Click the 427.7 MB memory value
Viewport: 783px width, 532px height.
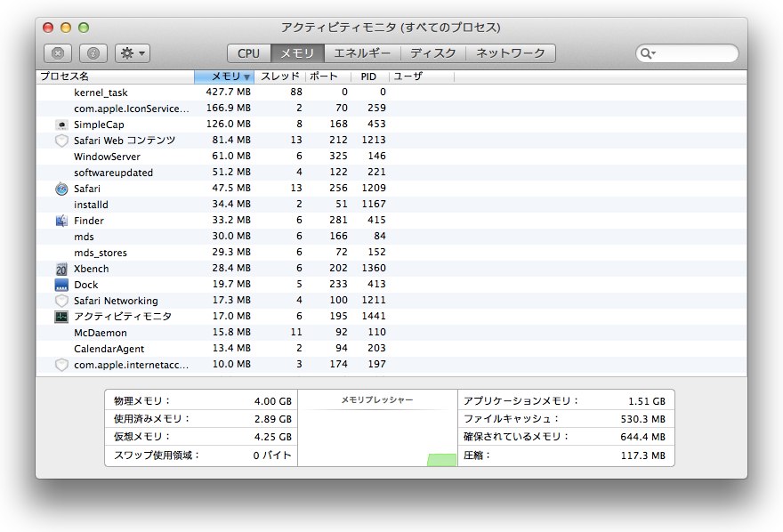pyautogui.click(x=228, y=92)
